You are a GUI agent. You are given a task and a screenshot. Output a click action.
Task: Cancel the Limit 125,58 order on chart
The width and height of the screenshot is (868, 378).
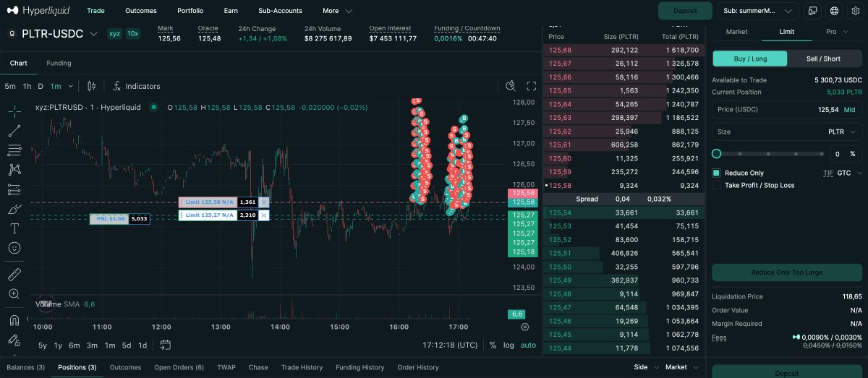pos(264,202)
